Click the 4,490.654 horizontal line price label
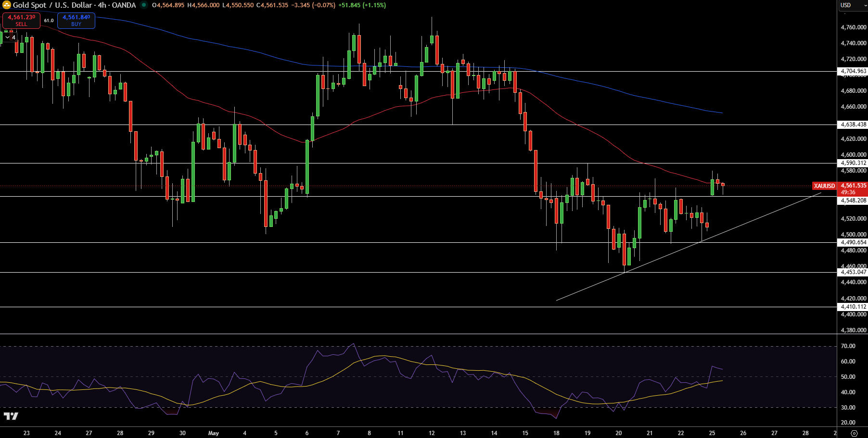 click(x=853, y=242)
